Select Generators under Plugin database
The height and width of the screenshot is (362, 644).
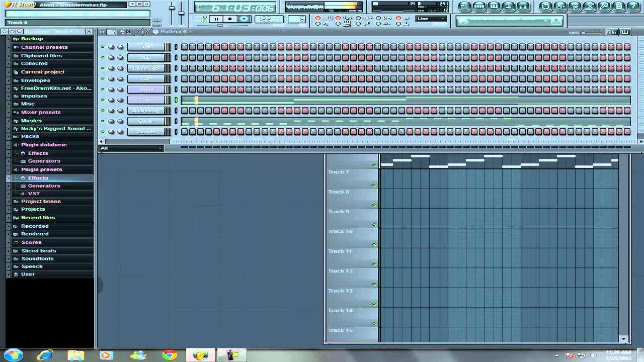(x=44, y=161)
